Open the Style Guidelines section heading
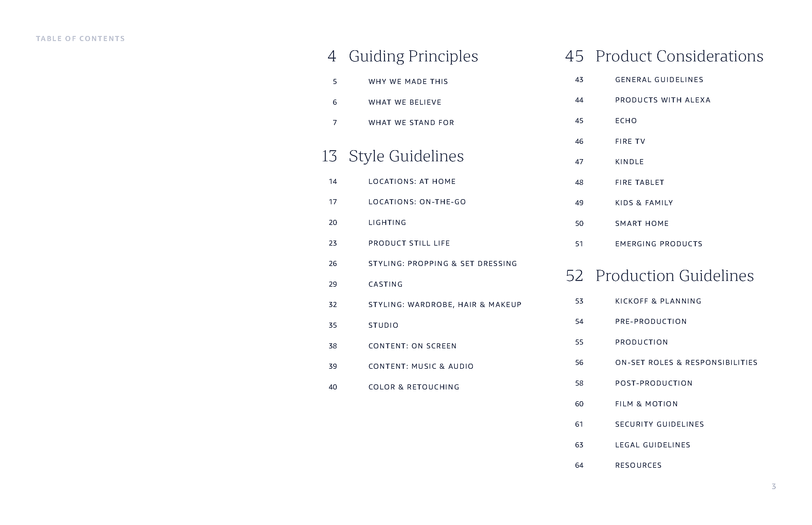812x525 pixels. pyautogui.click(x=406, y=156)
